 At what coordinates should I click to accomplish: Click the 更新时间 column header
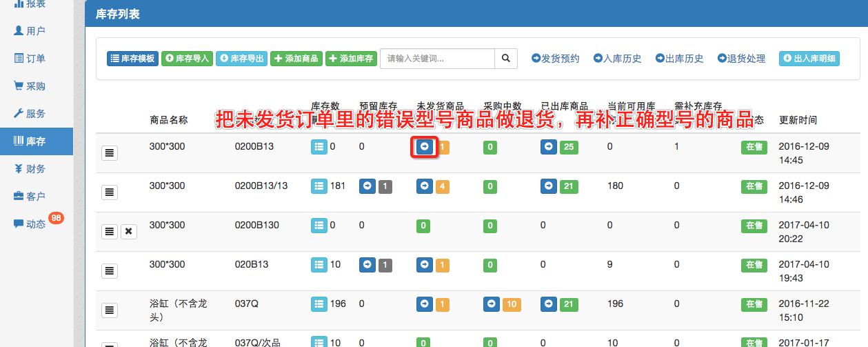point(798,120)
